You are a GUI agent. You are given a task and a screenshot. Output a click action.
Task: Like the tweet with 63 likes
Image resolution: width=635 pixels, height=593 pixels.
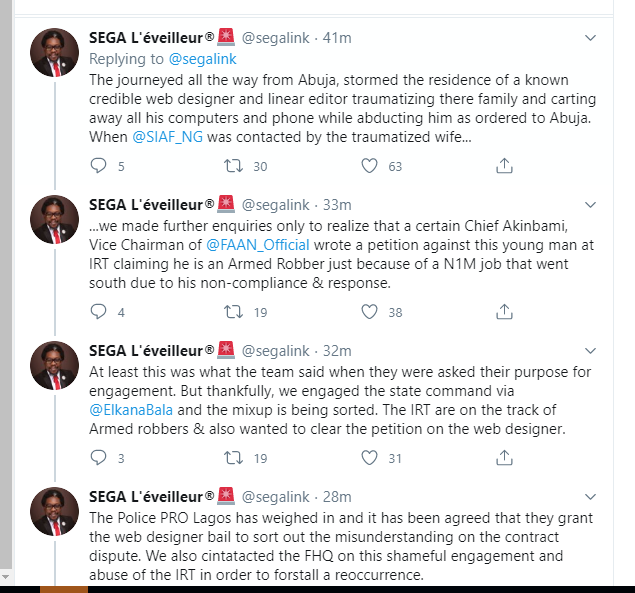(369, 165)
